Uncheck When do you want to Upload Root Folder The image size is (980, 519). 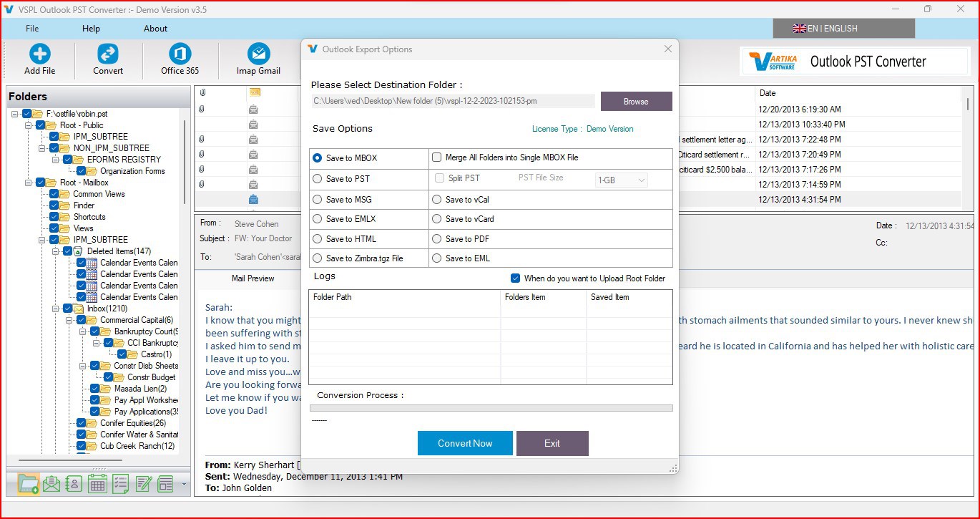tap(515, 278)
